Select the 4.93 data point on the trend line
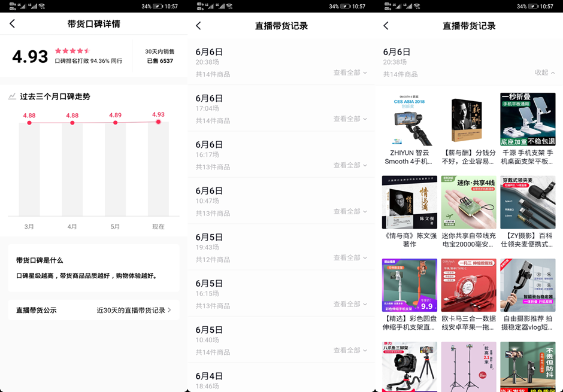563x392 pixels. (157, 121)
